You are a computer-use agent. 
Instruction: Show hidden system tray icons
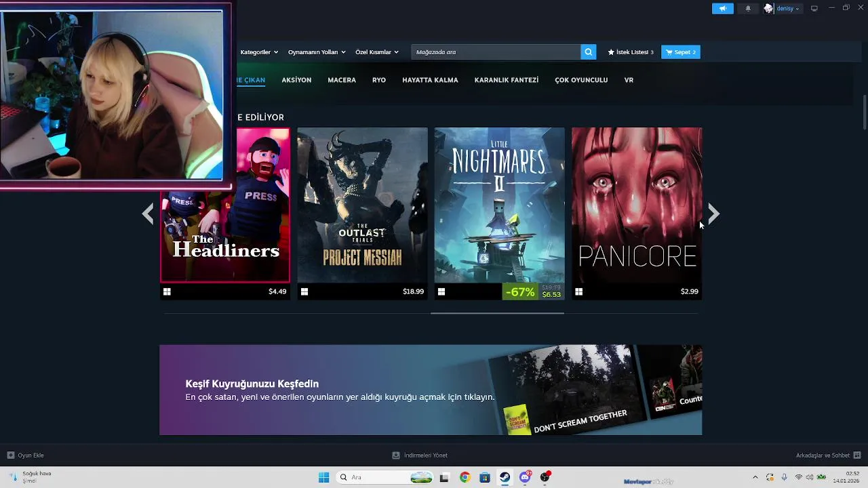click(755, 477)
